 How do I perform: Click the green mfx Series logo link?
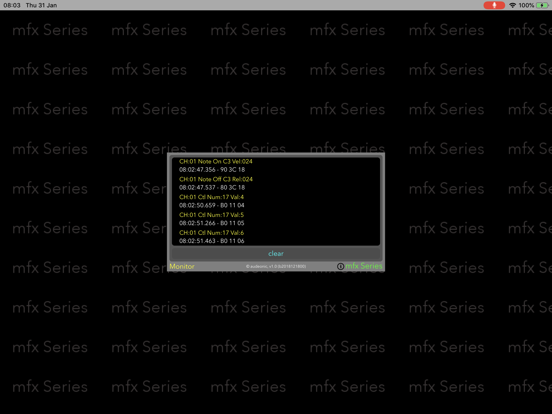(x=364, y=266)
